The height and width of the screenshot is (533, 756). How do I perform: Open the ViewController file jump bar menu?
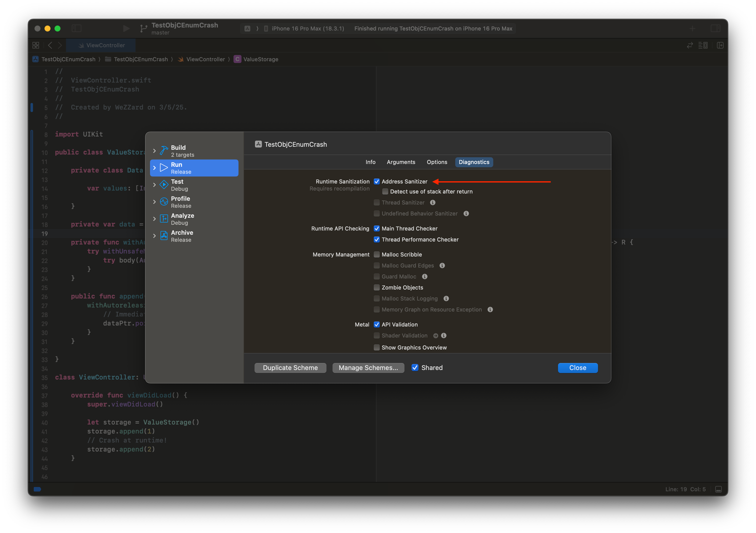click(x=201, y=59)
